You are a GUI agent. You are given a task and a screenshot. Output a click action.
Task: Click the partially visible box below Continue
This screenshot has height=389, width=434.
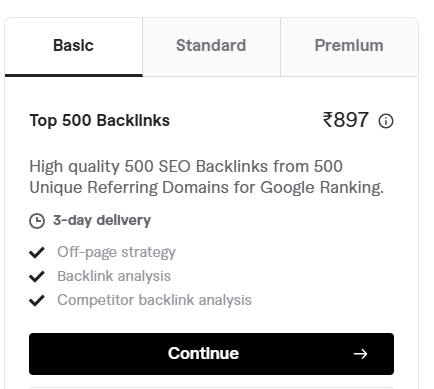coord(211,388)
